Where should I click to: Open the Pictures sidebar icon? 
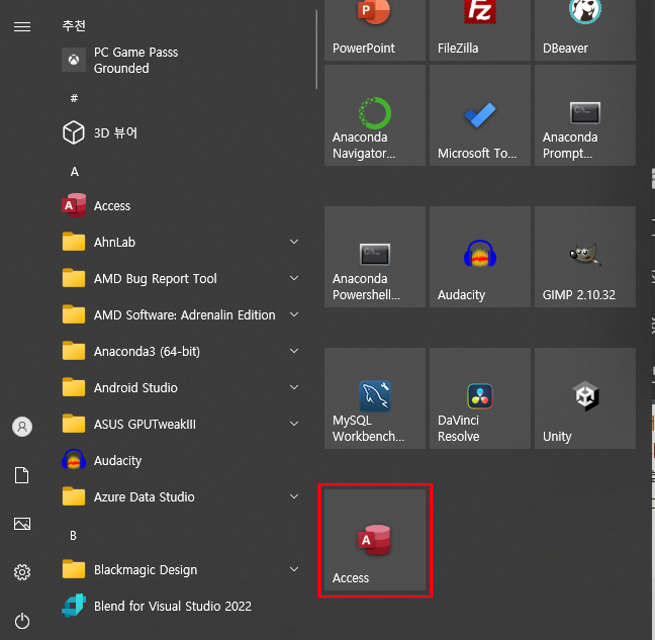click(22, 524)
